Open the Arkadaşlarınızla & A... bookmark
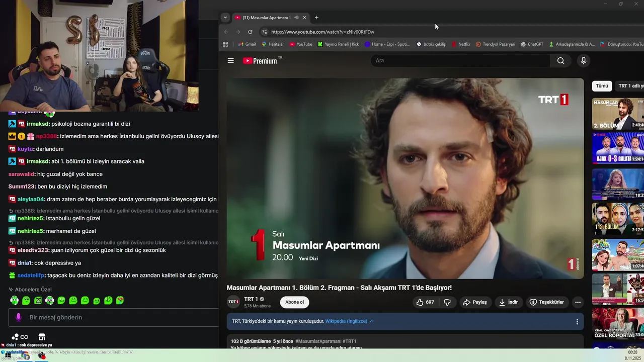 coord(572,44)
